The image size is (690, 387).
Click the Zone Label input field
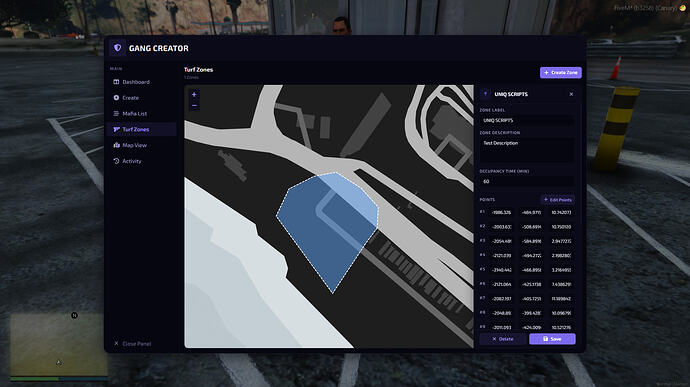click(527, 120)
